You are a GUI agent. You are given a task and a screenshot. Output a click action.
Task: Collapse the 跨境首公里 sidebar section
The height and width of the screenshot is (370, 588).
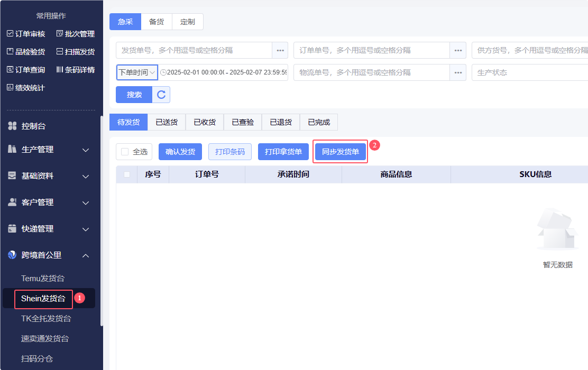[86, 256]
